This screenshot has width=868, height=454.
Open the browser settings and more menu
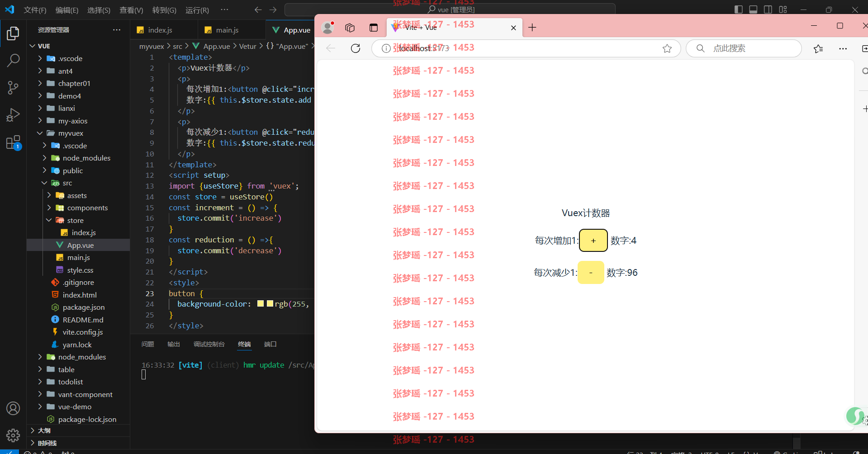843,48
